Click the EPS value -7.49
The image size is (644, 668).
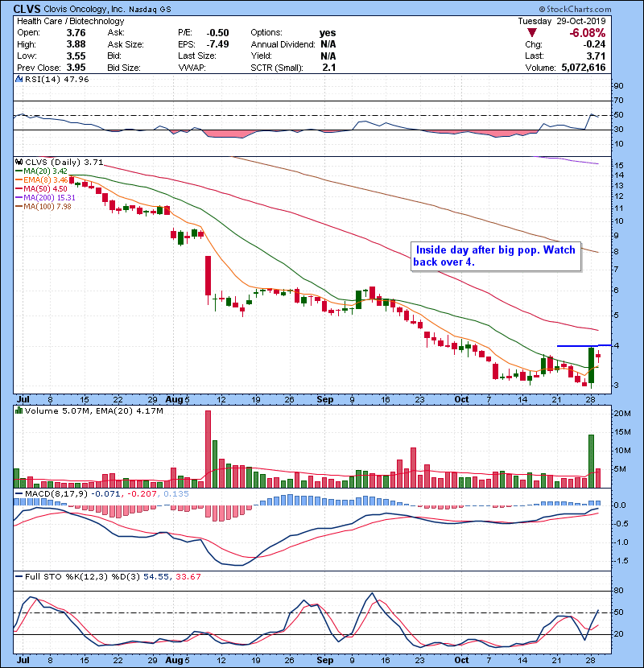pos(218,44)
